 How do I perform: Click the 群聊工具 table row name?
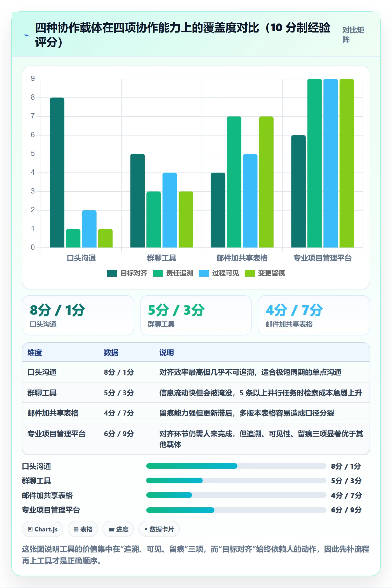(42, 393)
